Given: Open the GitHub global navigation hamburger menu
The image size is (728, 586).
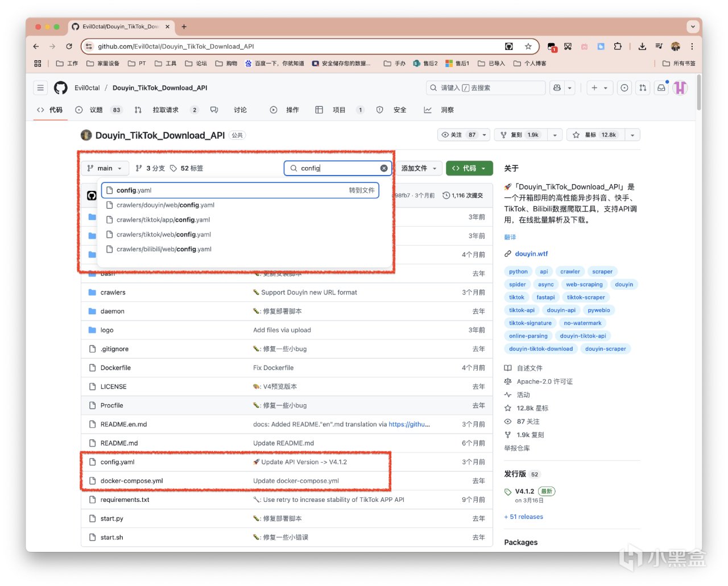Looking at the screenshot, I should (40, 88).
